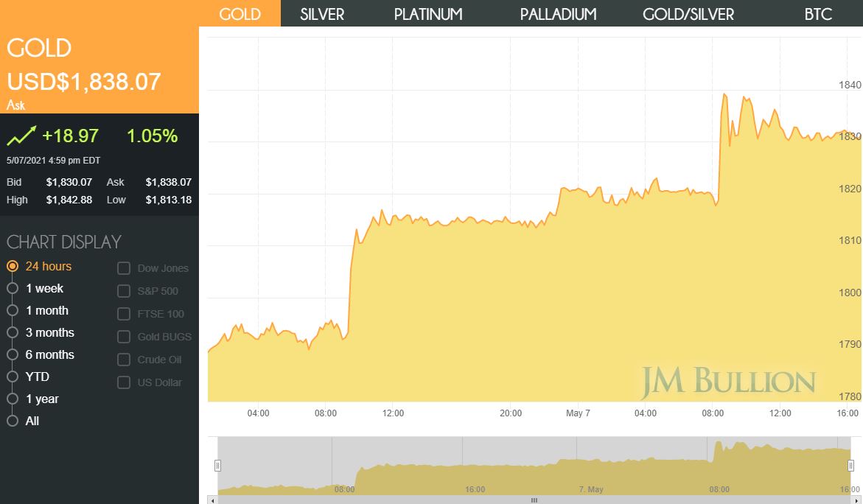Screen dimensions: 863x504
Task: Click the 5/07/2021 4:59 pm EDT timestamp
Action: pos(53,161)
